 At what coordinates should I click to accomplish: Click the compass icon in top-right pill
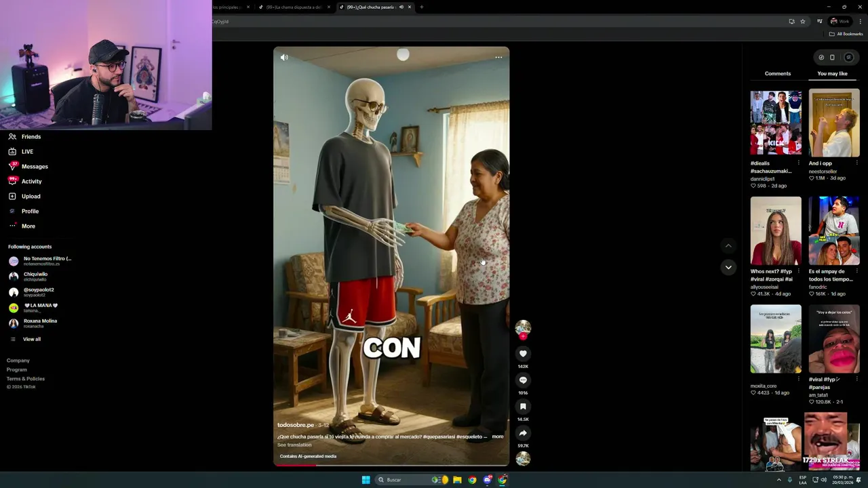click(x=821, y=58)
